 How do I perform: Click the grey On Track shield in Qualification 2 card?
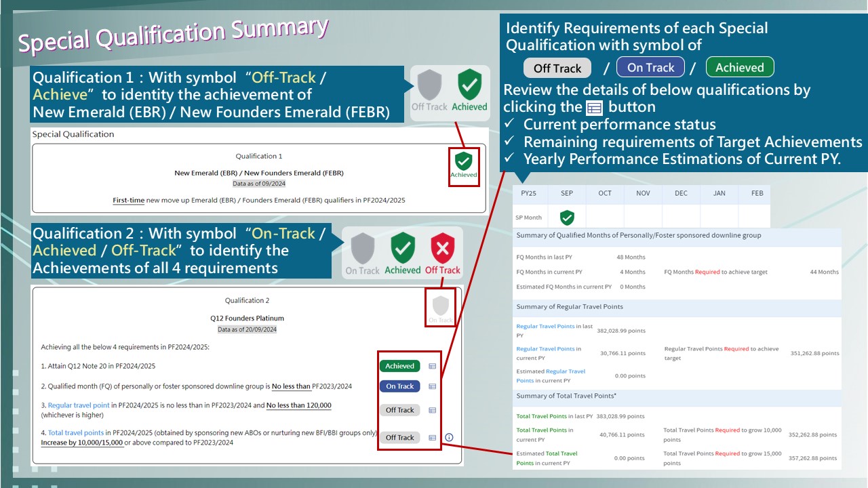441,304
